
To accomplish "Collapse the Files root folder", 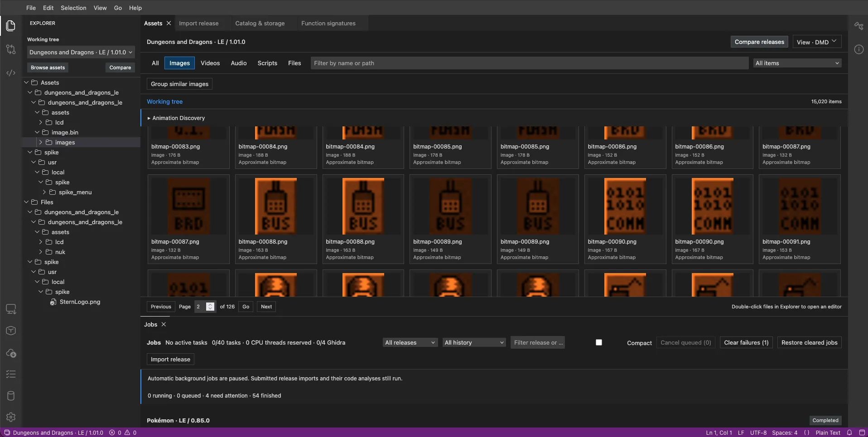I will click(26, 202).
